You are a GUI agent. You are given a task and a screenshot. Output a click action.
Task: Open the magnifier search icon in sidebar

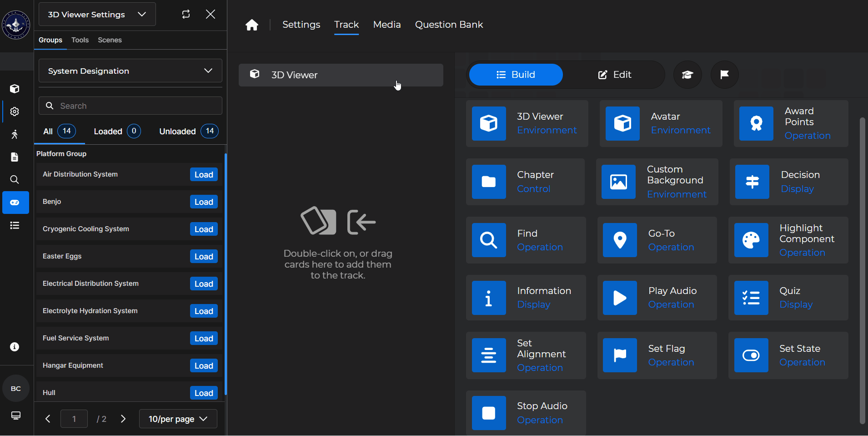point(15,180)
